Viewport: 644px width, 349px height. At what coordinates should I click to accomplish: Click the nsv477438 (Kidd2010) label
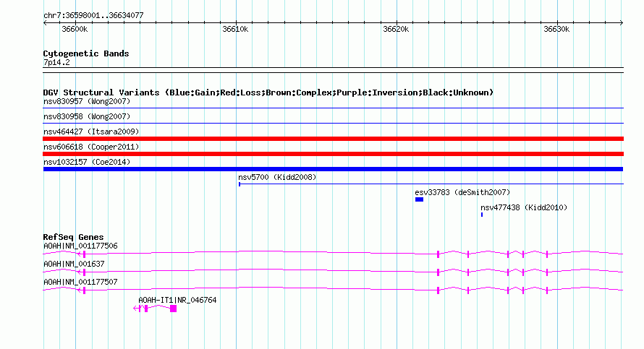[x=524, y=207]
